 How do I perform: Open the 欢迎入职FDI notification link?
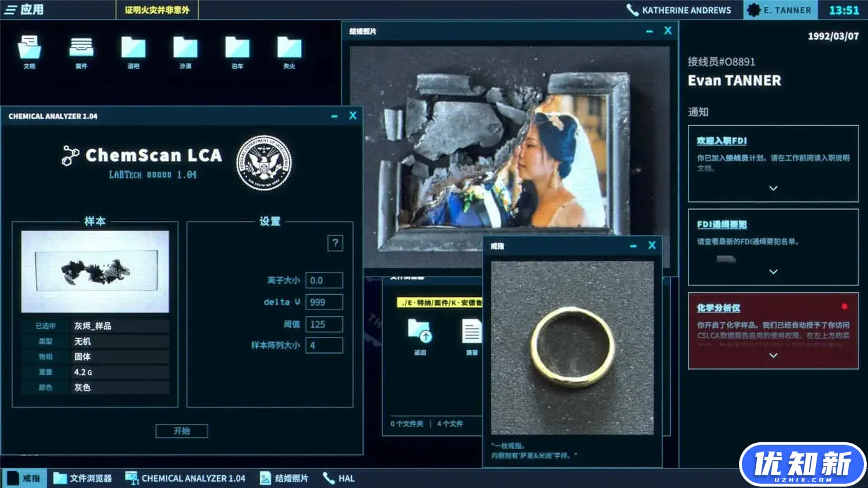point(722,141)
